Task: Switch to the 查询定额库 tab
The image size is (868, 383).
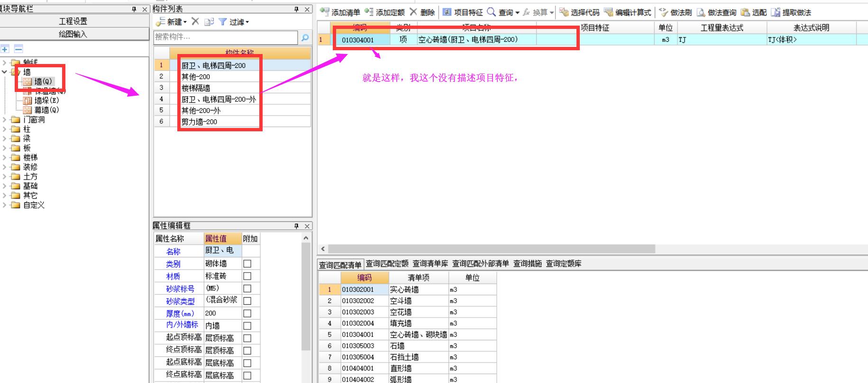Action: pyautogui.click(x=563, y=264)
